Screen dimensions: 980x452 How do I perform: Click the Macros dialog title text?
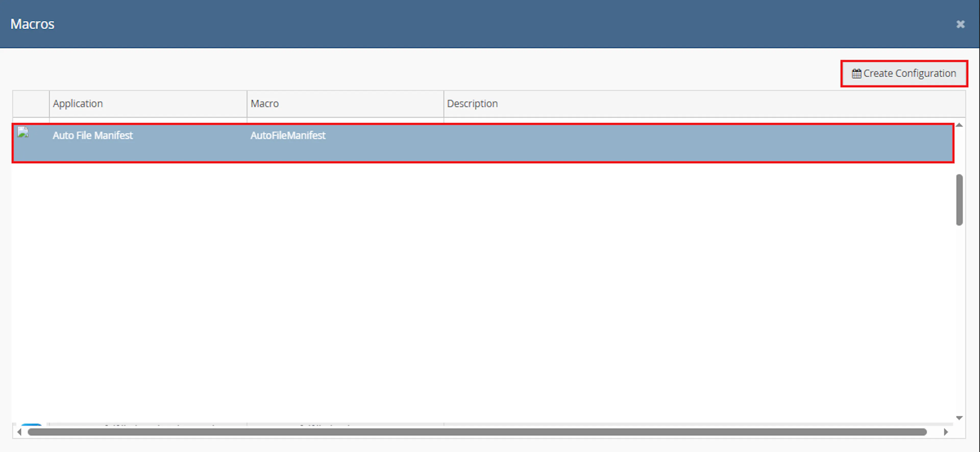pos(32,24)
